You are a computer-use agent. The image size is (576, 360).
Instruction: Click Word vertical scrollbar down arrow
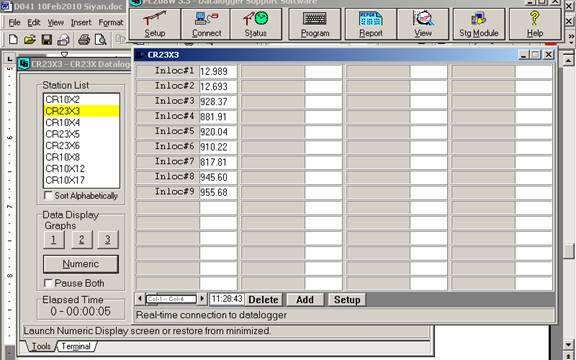[568, 345]
